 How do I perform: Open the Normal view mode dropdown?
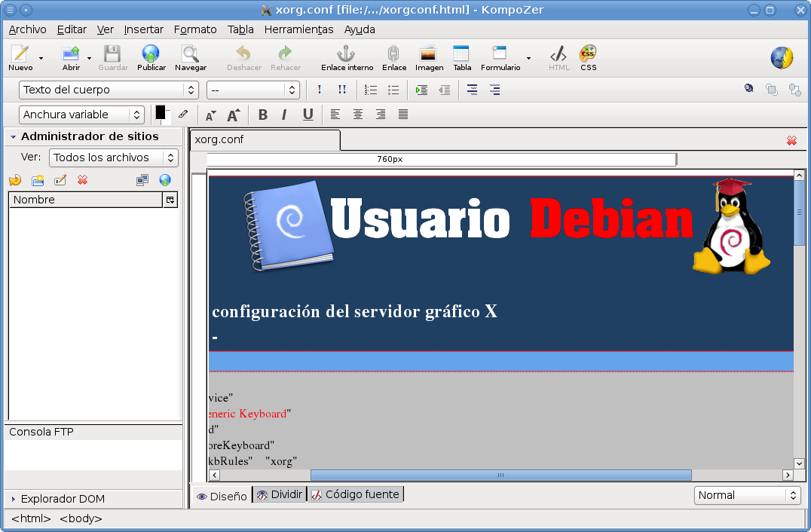(747, 495)
